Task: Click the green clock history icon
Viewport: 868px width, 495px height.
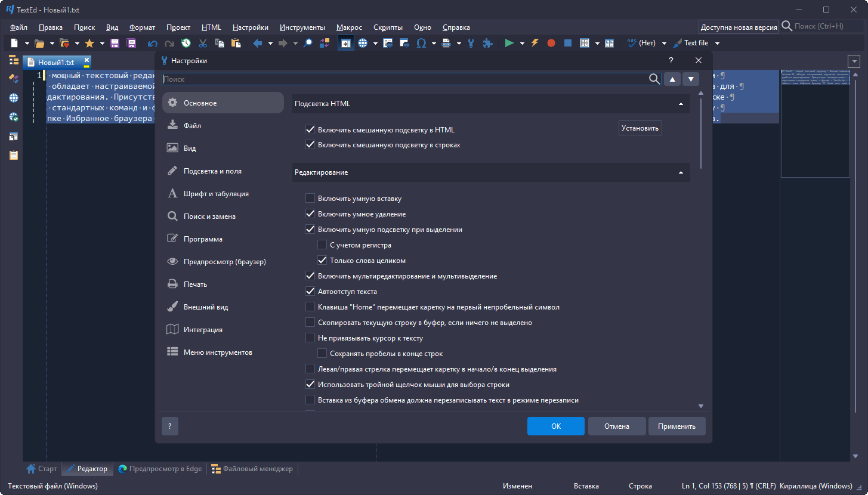Action: [186, 43]
